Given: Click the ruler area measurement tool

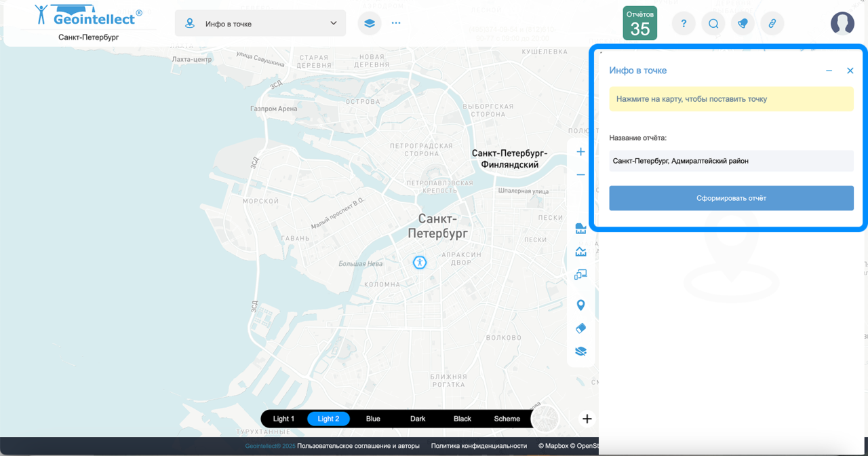Looking at the screenshot, I should [580, 228].
